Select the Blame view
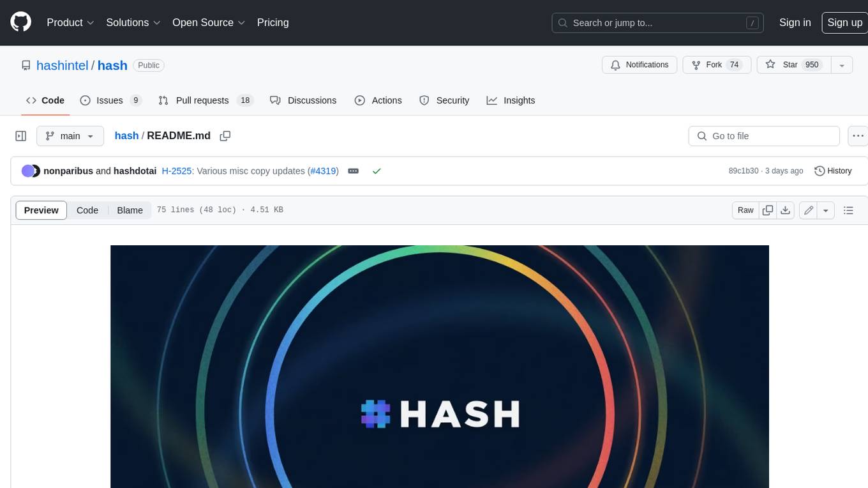 (x=130, y=210)
